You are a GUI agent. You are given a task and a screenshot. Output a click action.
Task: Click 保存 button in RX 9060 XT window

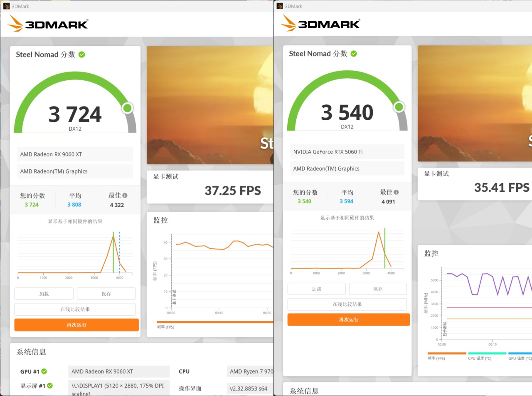(x=106, y=294)
